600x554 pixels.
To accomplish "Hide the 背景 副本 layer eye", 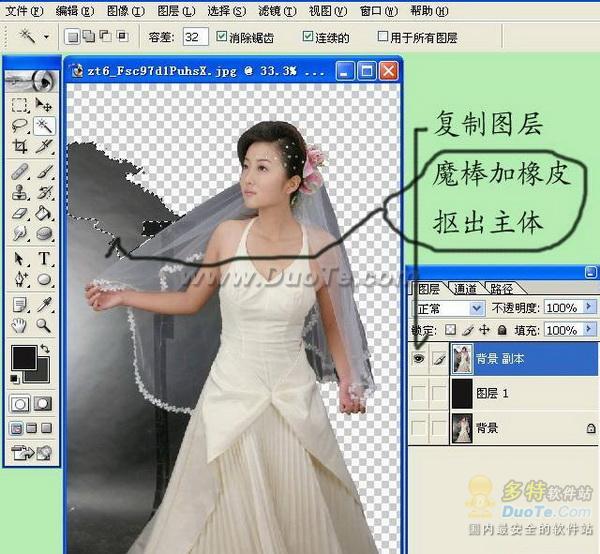I will point(419,358).
